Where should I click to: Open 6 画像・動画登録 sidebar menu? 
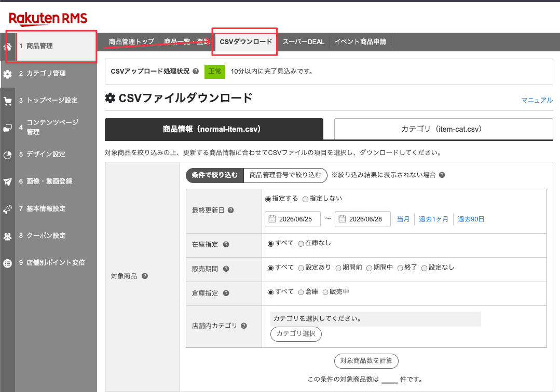pyautogui.click(x=56, y=181)
